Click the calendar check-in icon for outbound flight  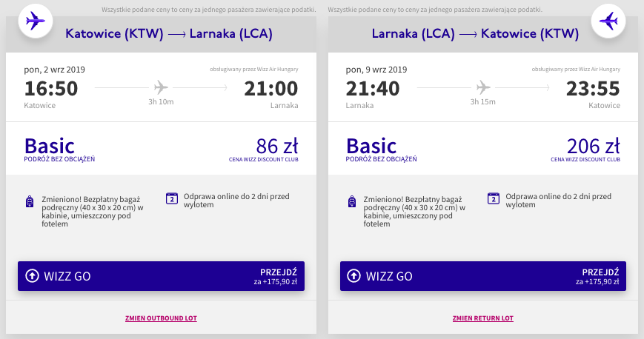(x=172, y=198)
